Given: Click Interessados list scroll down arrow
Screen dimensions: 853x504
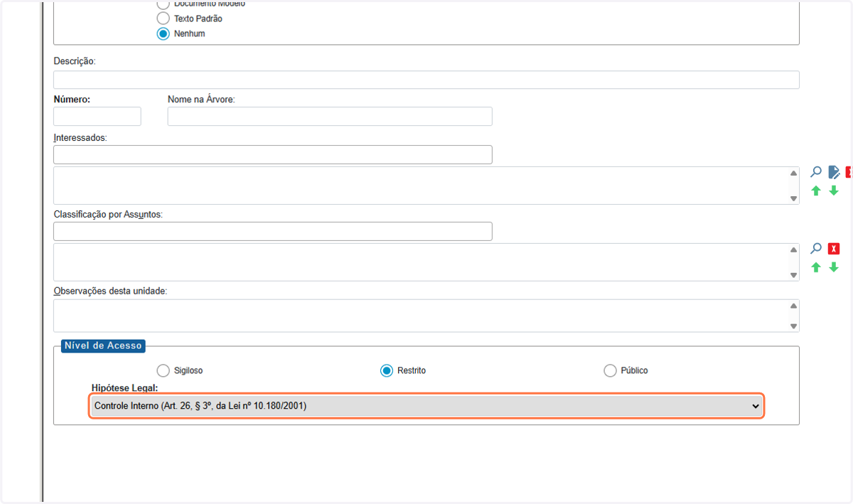Looking at the screenshot, I should point(793,198).
